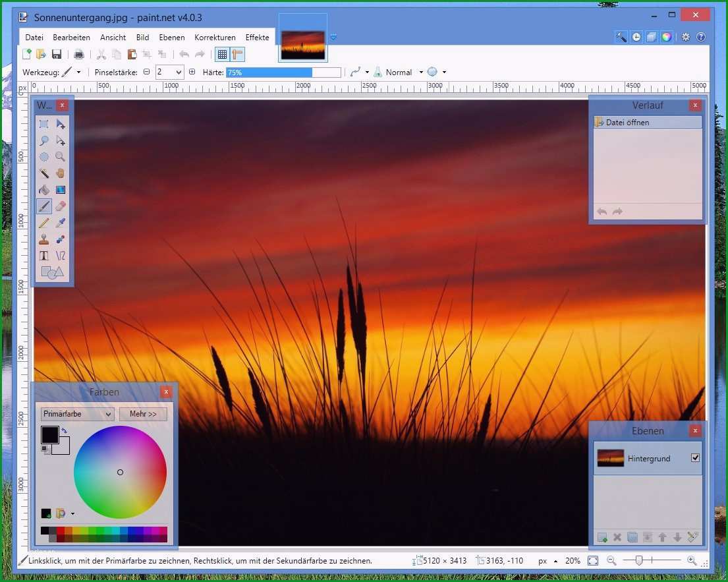The image size is (728, 582).
Task: Select the Paintbrush tool
Action: click(x=44, y=206)
